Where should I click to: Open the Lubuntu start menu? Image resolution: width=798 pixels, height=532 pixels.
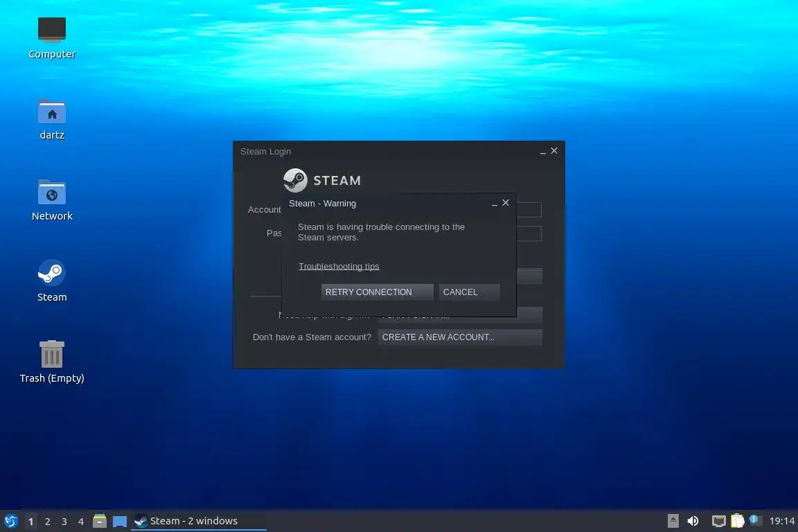coord(10,521)
